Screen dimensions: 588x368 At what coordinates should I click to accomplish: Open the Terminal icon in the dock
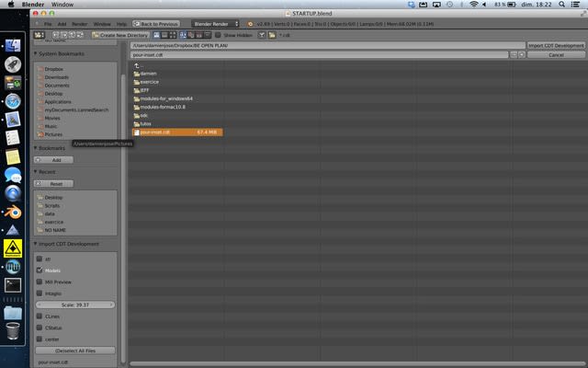tap(13, 285)
